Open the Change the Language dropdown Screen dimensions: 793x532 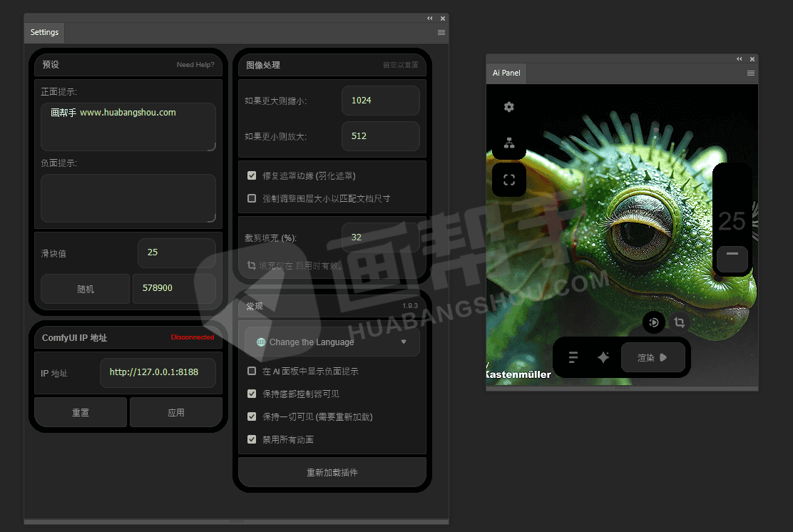point(332,342)
